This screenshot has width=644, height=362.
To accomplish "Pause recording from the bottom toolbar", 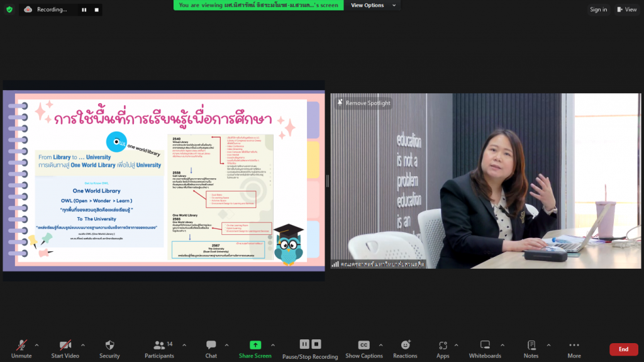I will pyautogui.click(x=304, y=344).
